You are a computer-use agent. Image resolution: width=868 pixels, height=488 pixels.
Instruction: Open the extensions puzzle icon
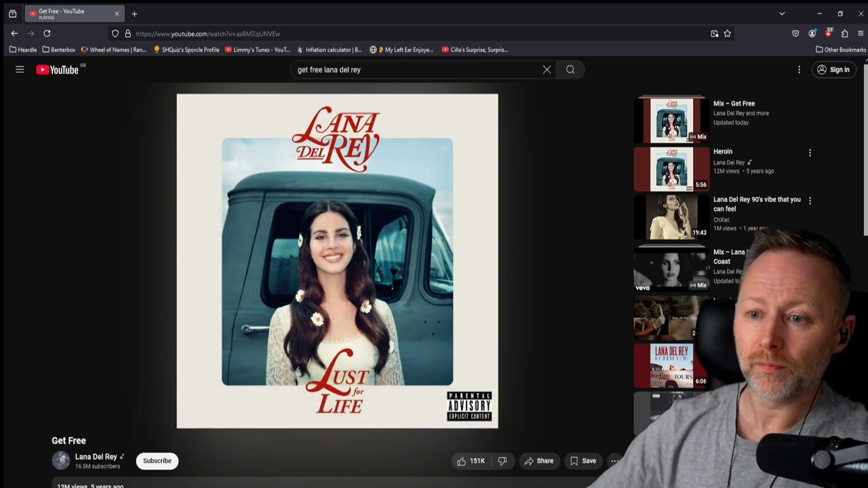click(844, 33)
